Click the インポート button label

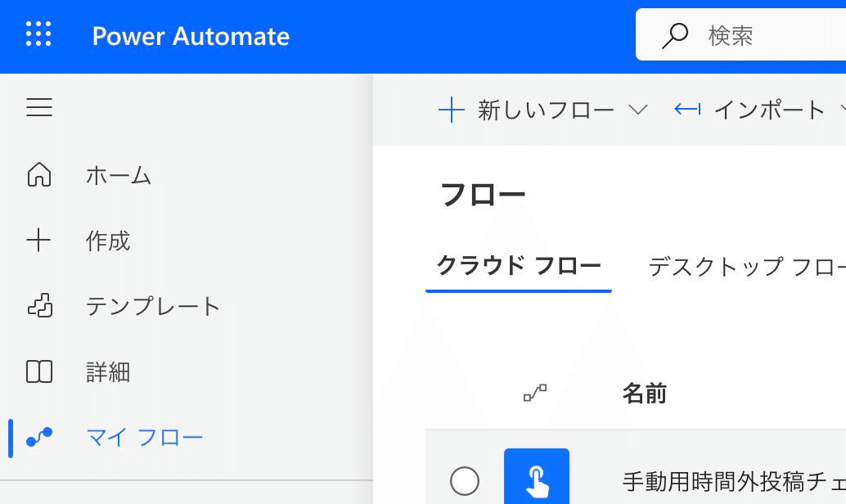point(769,110)
